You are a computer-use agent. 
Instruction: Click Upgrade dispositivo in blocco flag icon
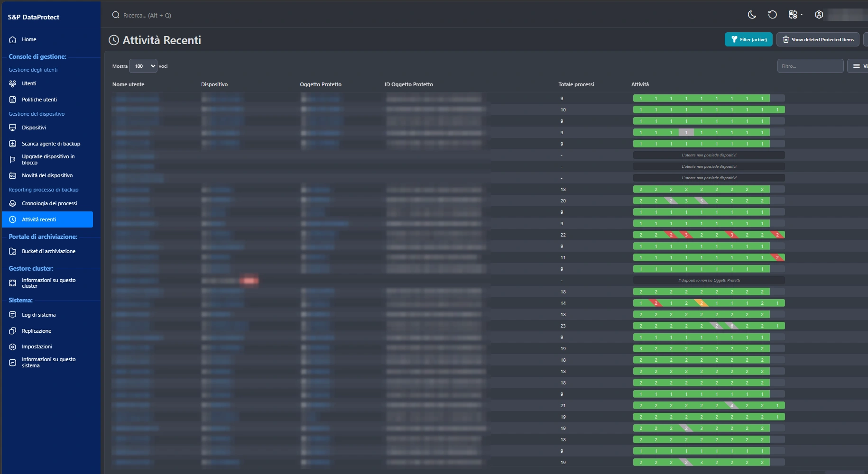[x=13, y=160]
